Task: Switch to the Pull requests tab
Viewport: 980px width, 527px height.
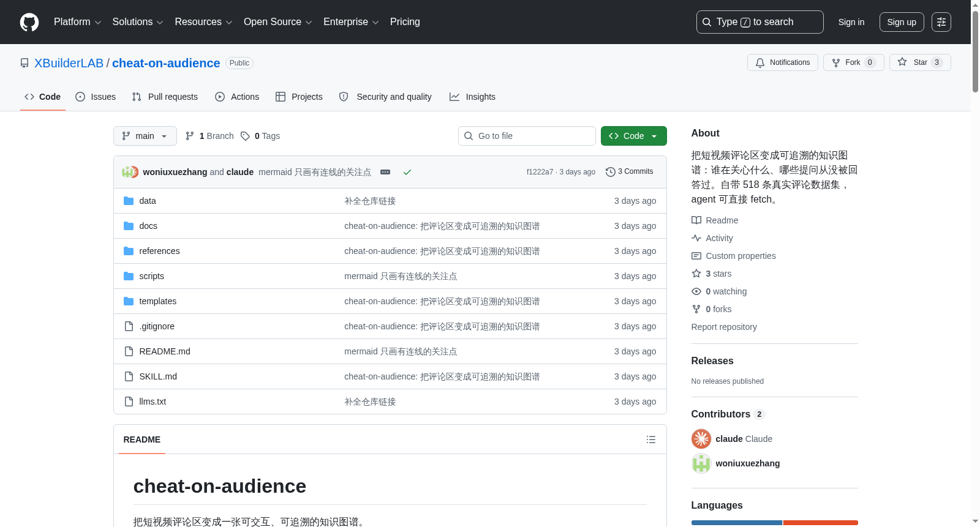Action: click(x=165, y=97)
